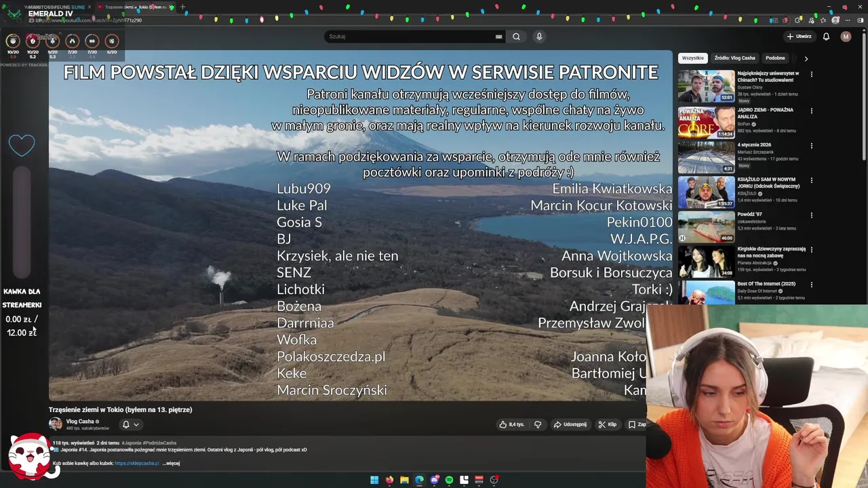The height and width of the screenshot is (488, 868).
Task: Select the 'Źródło: Vlog Casha' chip
Action: tap(734, 58)
